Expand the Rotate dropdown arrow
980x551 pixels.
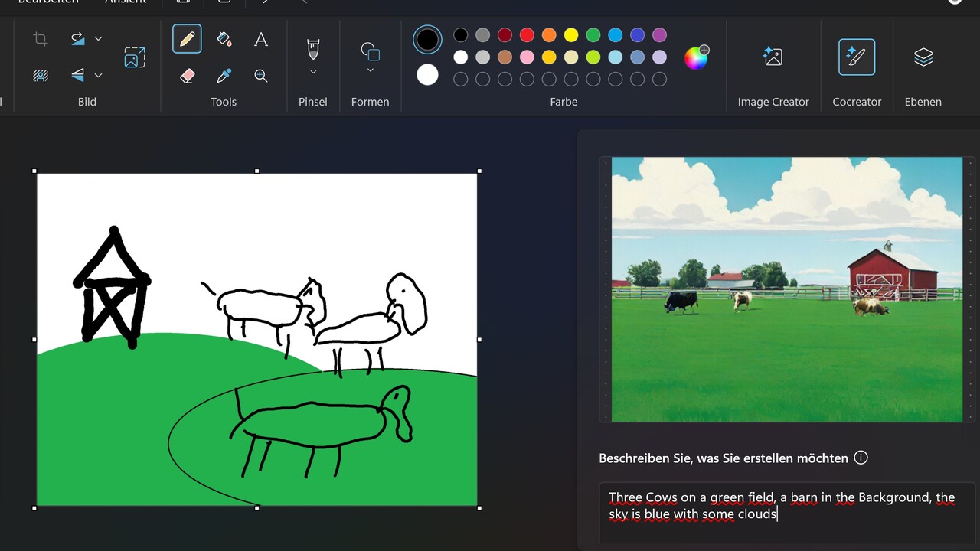98,39
